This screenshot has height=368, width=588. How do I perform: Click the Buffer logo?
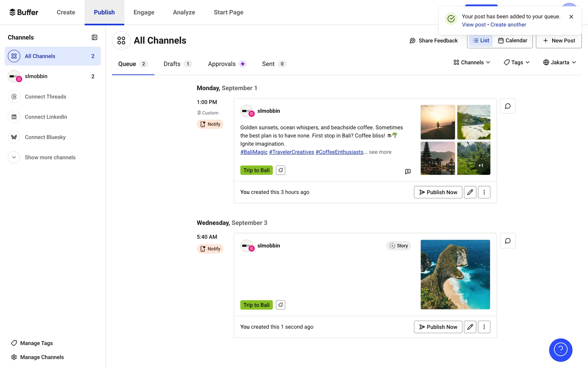24,12
